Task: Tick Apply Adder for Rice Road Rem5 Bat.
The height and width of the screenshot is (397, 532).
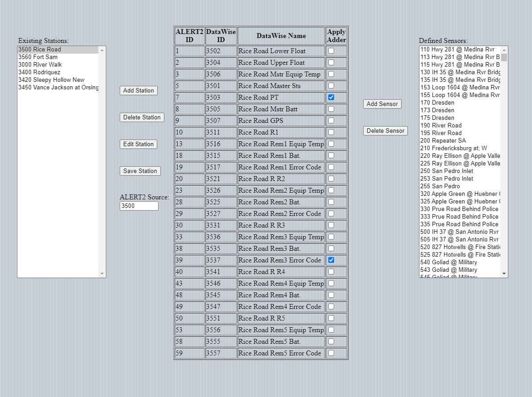Action: pos(331,342)
